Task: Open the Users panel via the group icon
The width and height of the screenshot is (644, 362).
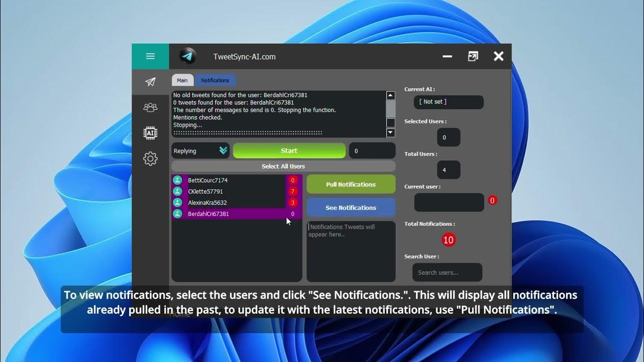Action: click(150, 107)
